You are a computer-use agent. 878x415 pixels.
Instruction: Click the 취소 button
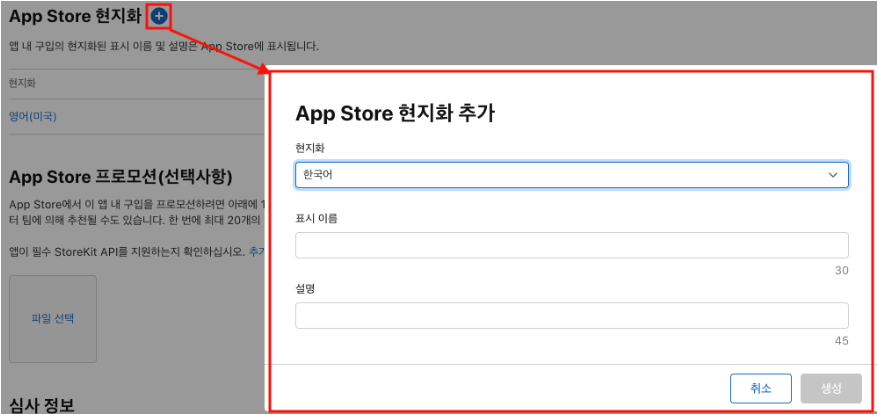point(760,389)
